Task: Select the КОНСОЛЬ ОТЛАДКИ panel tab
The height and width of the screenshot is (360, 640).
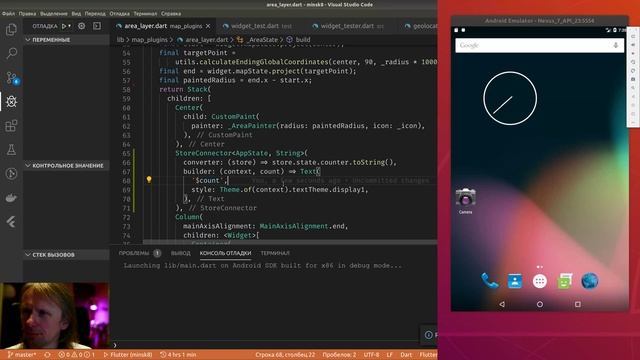Action: point(225,253)
